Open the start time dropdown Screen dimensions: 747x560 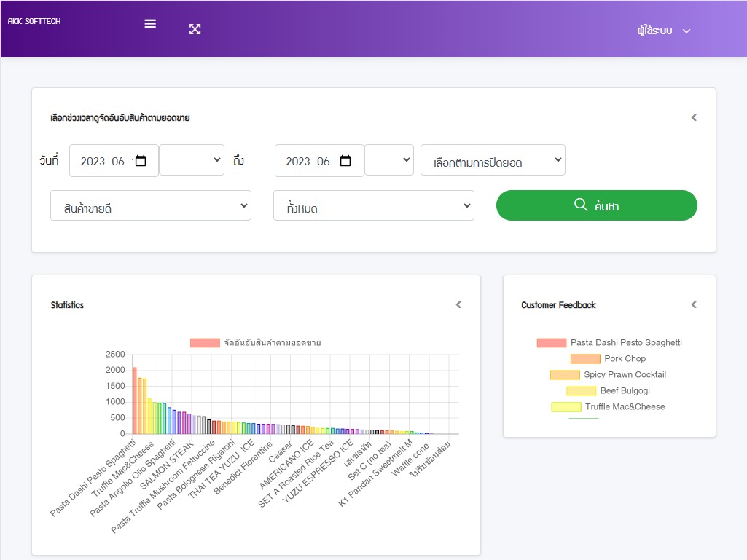192,160
